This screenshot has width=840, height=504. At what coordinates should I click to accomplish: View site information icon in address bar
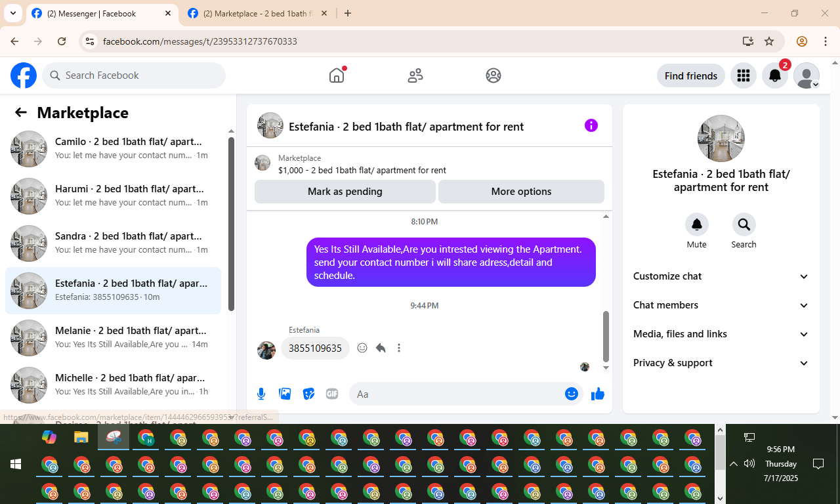91,41
